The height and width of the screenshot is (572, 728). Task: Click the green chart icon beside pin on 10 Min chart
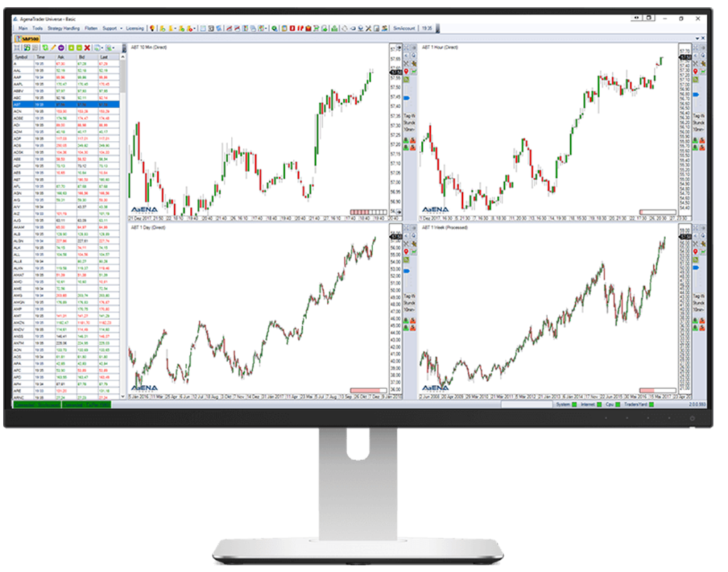pos(413,71)
